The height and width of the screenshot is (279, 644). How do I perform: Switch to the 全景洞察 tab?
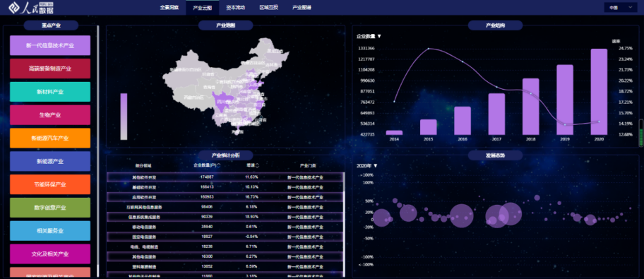tap(169, 7)
